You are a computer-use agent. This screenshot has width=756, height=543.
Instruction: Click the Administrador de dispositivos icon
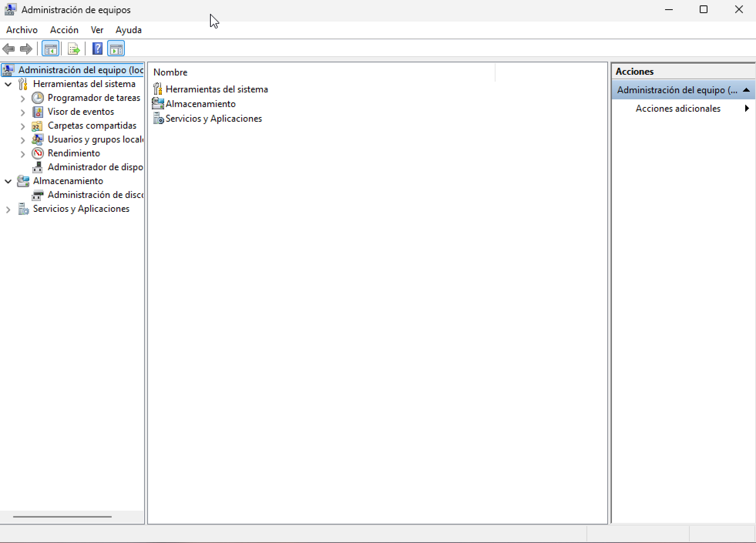37,167
